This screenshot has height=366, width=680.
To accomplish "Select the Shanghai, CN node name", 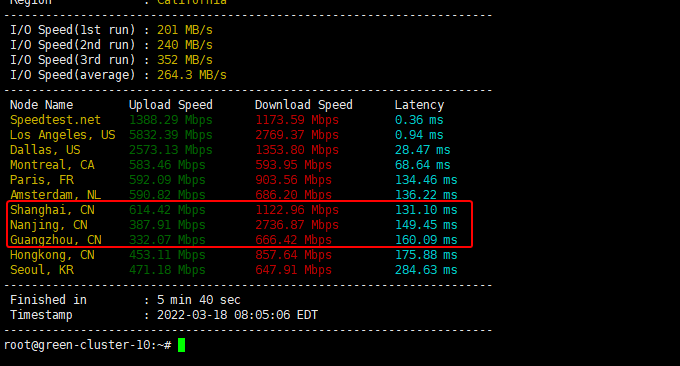I will click(x=52, y=210).
